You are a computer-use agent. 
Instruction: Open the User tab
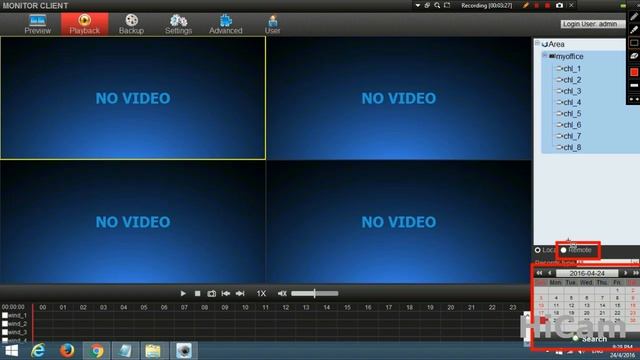273,24
